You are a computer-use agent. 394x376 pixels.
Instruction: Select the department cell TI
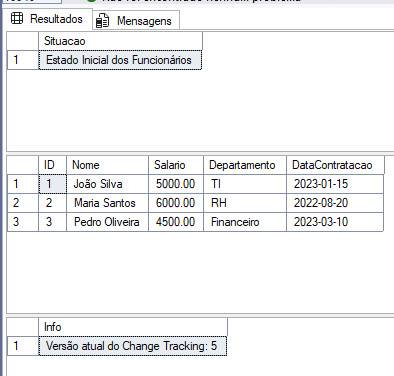pos(245,184)
